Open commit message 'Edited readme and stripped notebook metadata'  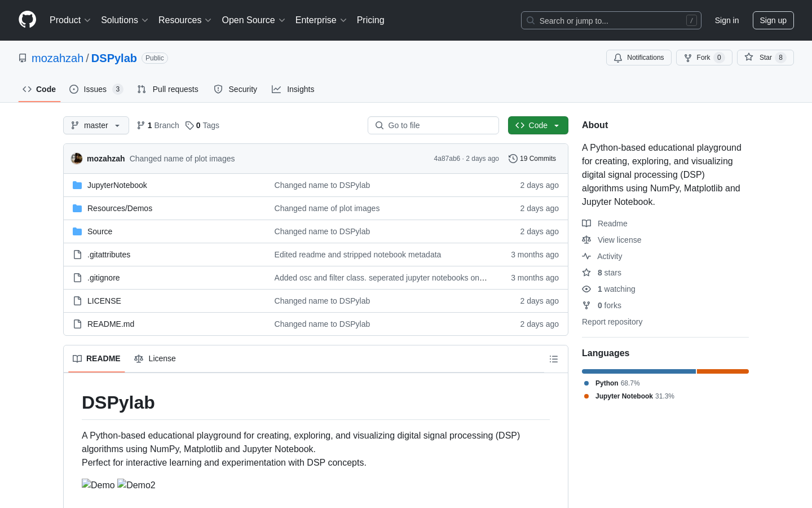(x=358, y=255)
